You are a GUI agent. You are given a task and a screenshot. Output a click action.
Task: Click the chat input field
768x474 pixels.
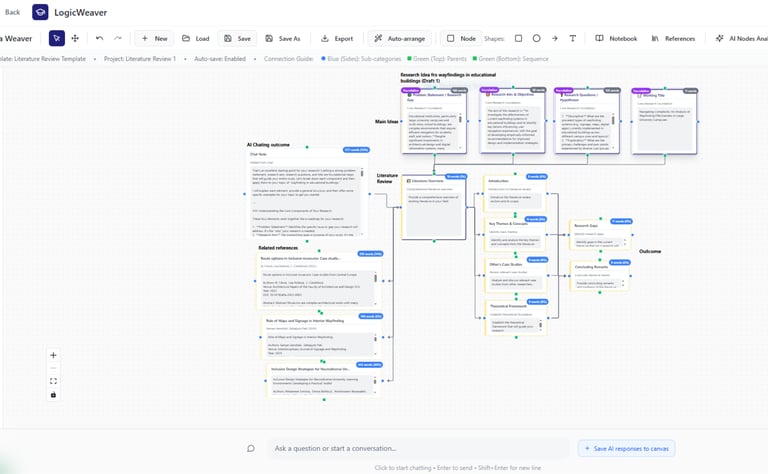click(418, 448)
